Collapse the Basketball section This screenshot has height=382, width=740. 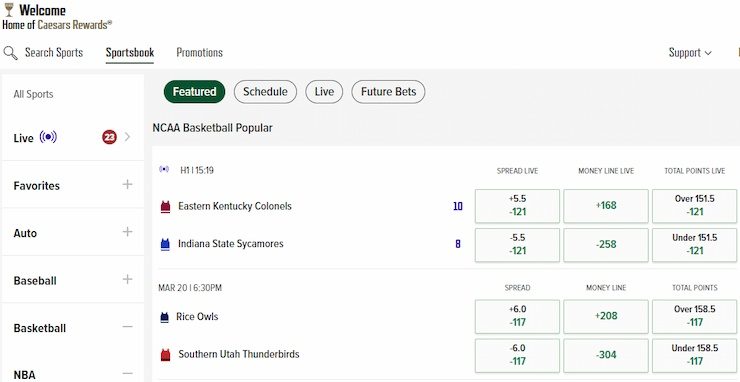click(127, 327)
